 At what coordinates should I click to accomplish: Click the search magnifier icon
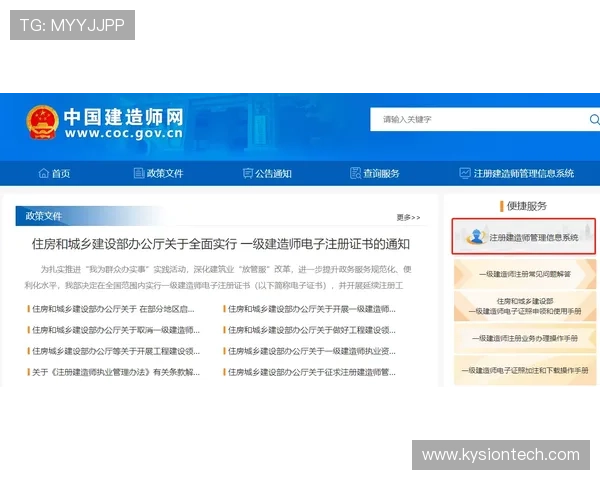(594, 119)
